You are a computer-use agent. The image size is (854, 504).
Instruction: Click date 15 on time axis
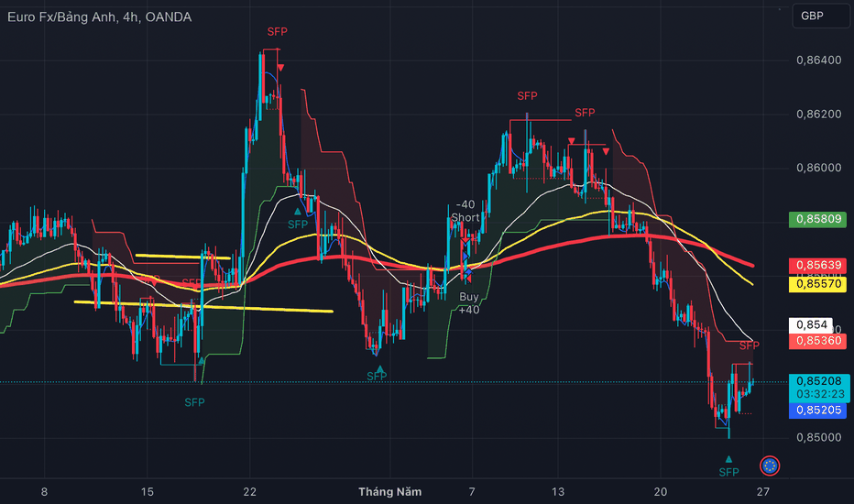147,492
